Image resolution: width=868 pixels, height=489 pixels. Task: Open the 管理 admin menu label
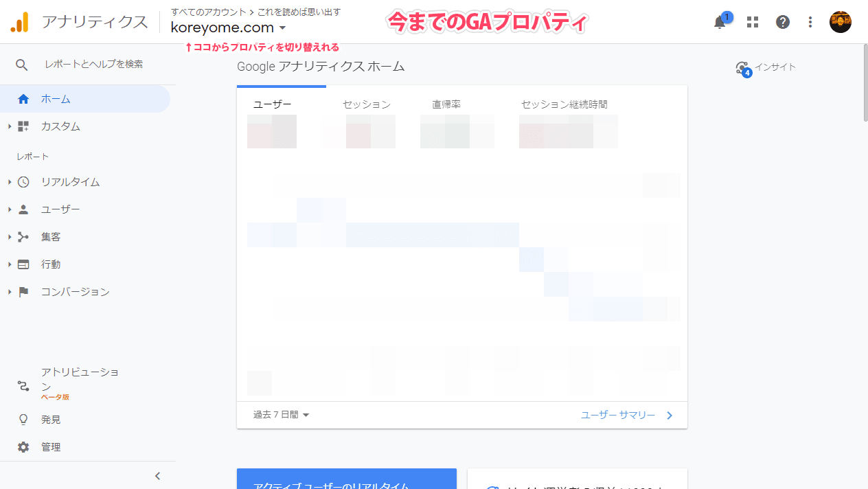51,447
